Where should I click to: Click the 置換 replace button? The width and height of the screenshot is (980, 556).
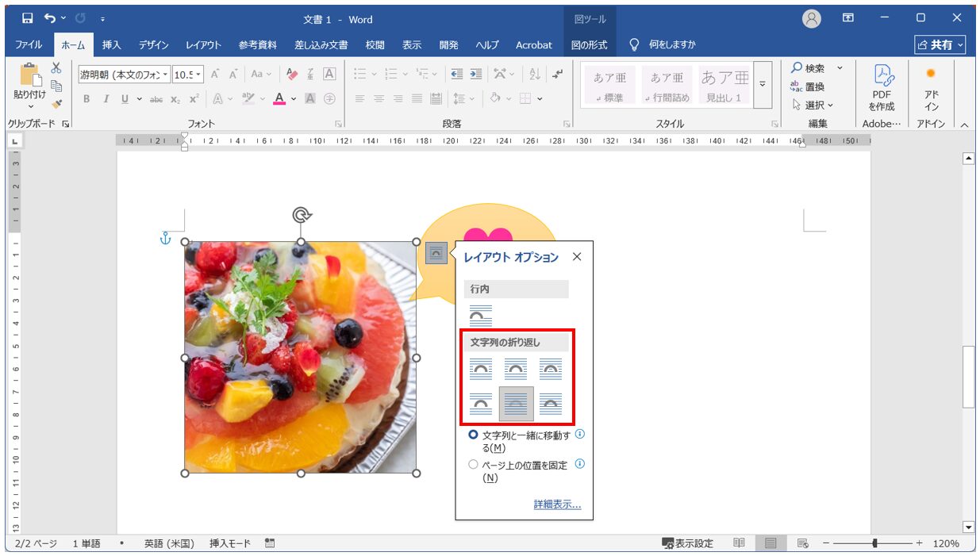pyautogui.click(x=808, y=86)
